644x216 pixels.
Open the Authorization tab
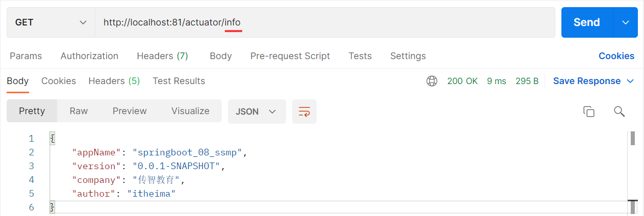tap(89, 56)
